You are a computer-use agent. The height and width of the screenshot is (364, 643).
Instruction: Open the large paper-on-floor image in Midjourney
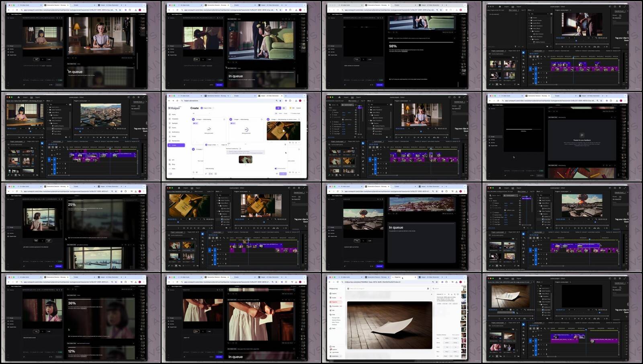point(389,325)
